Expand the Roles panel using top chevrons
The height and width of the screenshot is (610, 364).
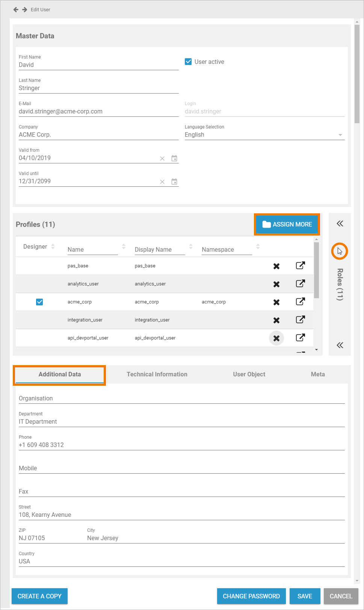340,224
